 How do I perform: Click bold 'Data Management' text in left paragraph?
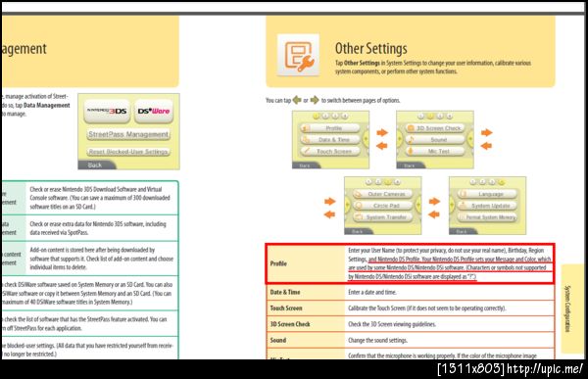46,106
